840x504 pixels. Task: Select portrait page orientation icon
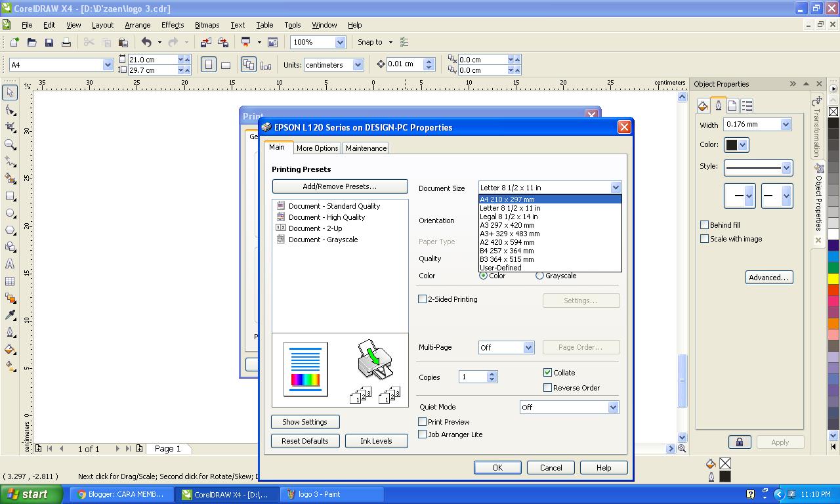pyautogui.click(x=209, y=65)
